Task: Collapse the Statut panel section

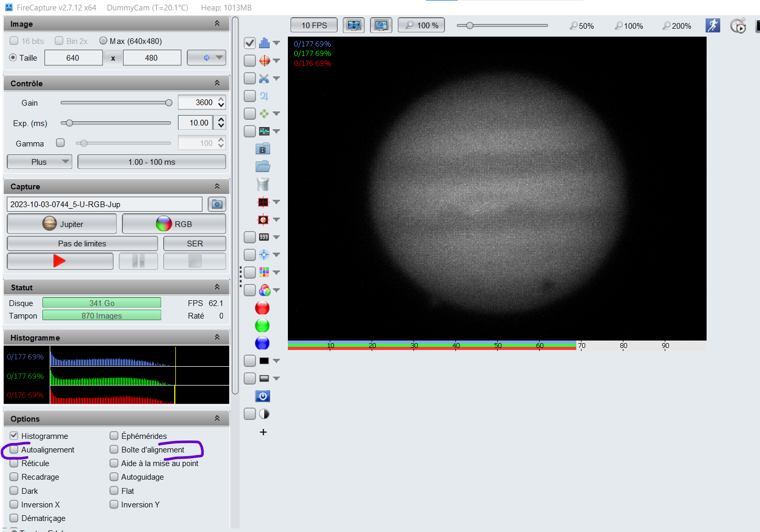Action: click(x=217, y=287)
